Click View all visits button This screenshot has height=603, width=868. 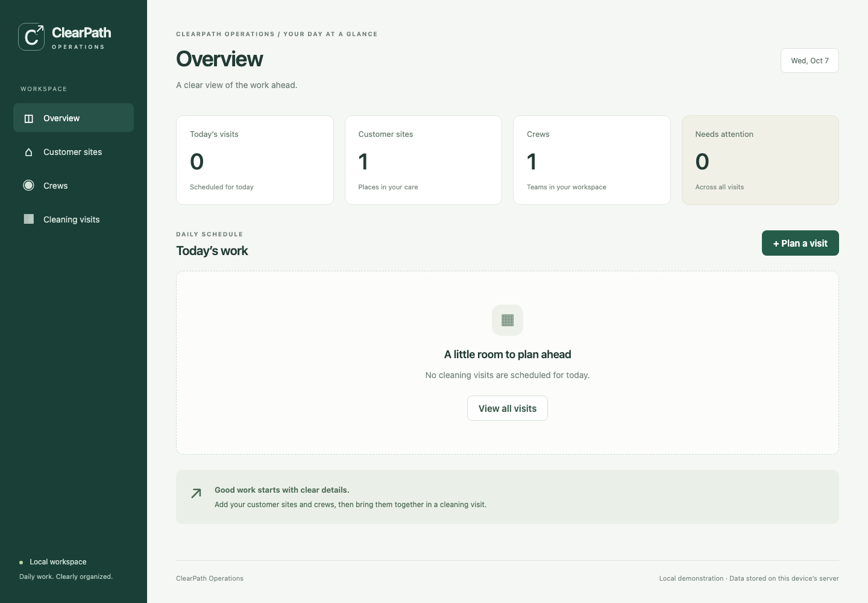(508, 408)
